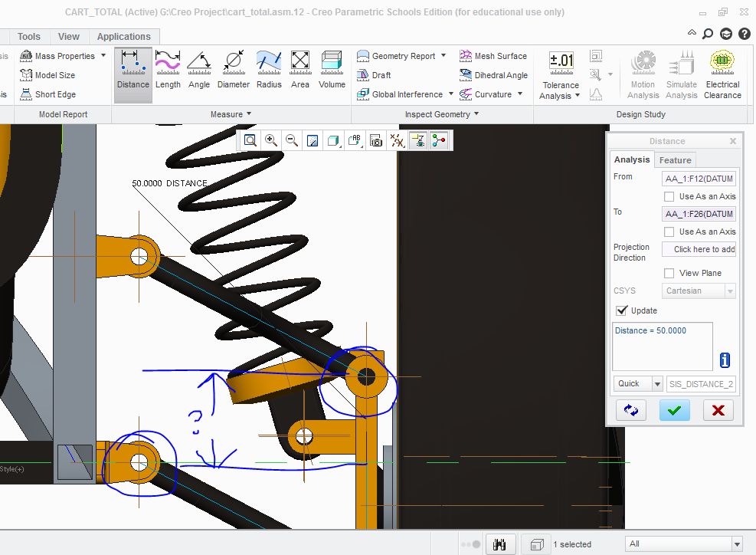Open the Applications ribbon tab
The width and height of the screenshot is (756, 555).
point(124,37)
